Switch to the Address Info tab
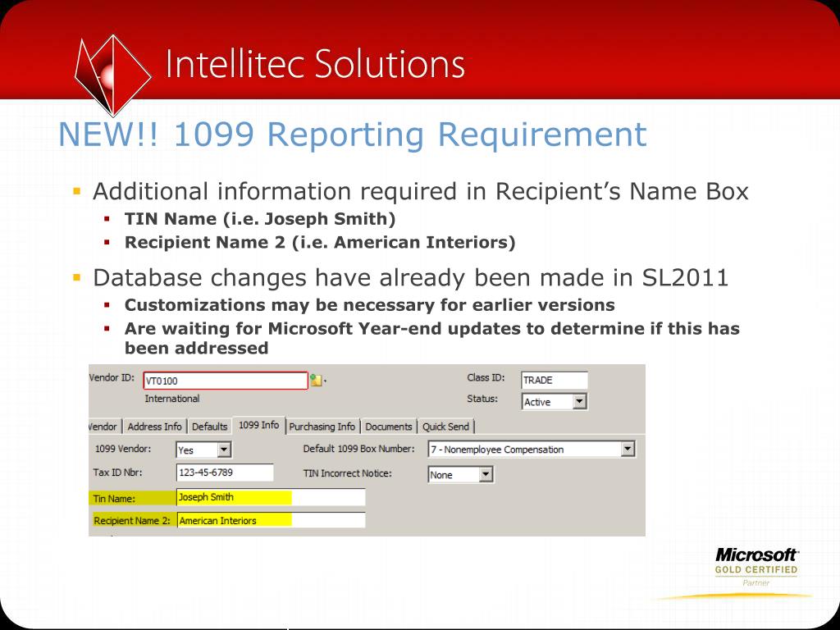The height and width of the screenshot is (630, 840). tap(154, 427)
